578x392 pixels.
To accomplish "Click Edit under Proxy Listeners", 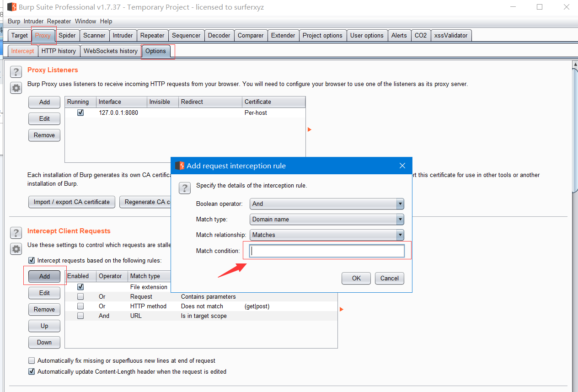I will coord(44,118).
